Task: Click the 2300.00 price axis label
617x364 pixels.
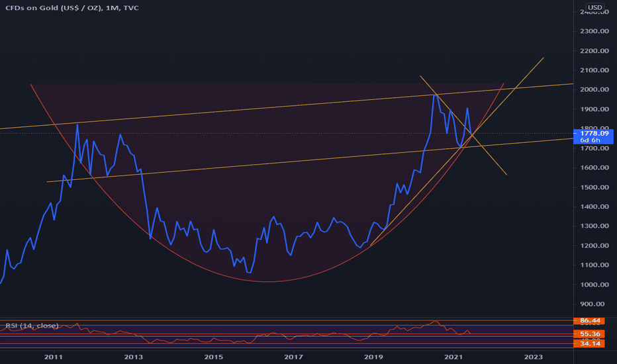Action: [x=594, y=31]
